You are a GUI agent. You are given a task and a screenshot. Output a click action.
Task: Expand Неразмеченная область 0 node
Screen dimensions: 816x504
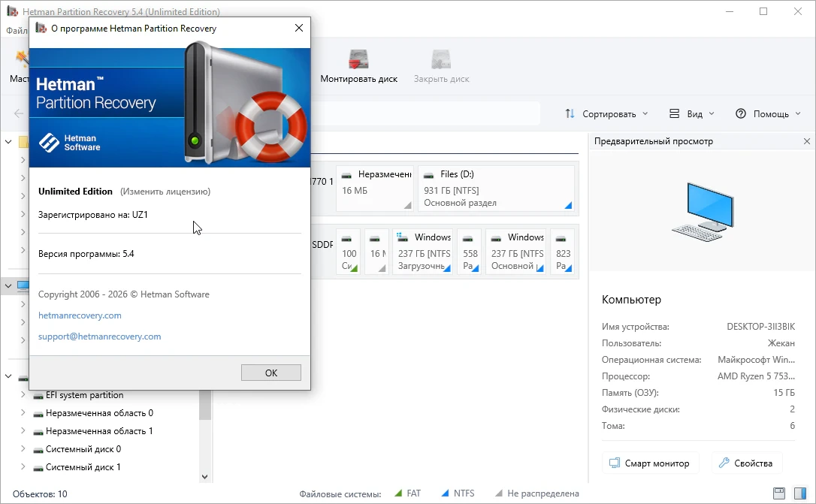[x=23, y=413]
